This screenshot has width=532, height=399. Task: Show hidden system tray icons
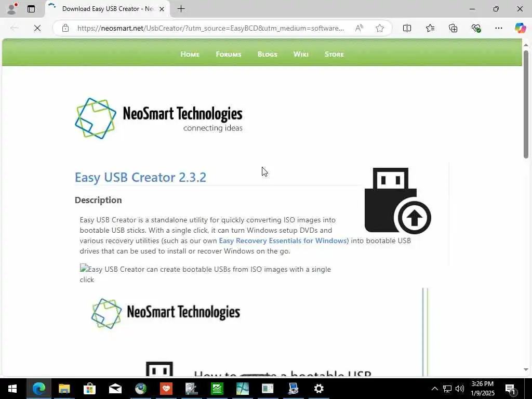coord(434,389)
